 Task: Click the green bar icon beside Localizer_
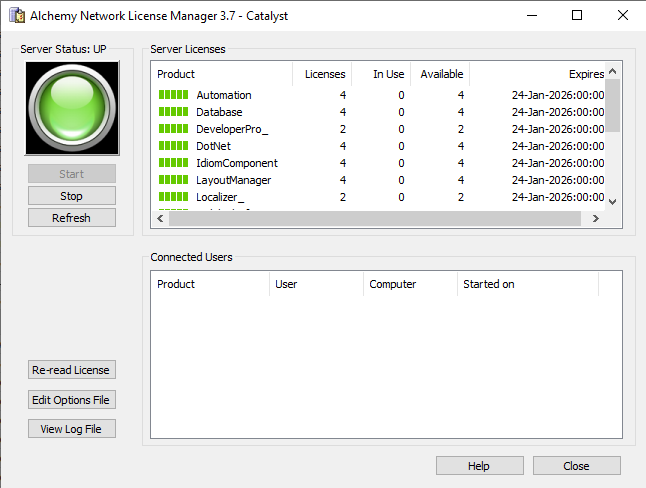pyautogui.click(x=173, y=197)
